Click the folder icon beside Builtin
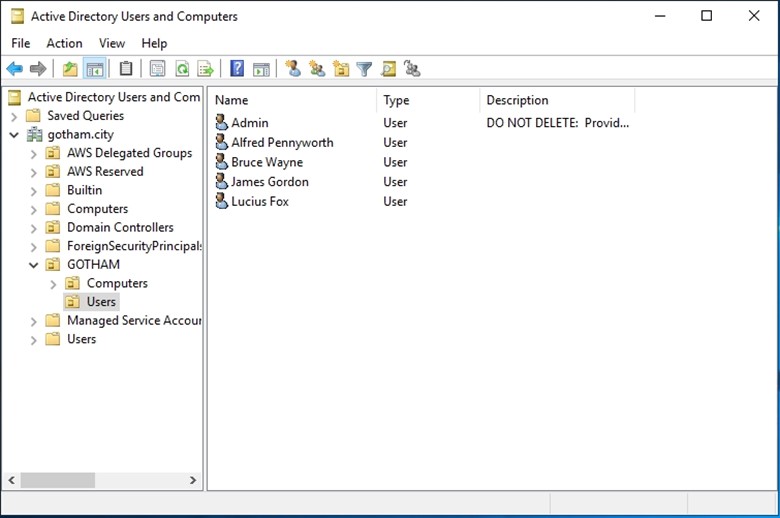Screen dimensions: 780x518 click(53, 190)
